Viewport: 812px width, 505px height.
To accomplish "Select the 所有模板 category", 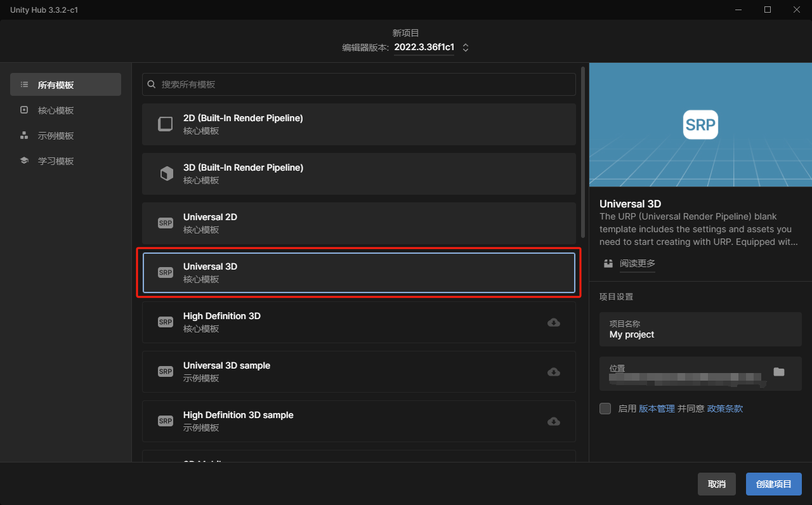I will click(x=65, y=84).
